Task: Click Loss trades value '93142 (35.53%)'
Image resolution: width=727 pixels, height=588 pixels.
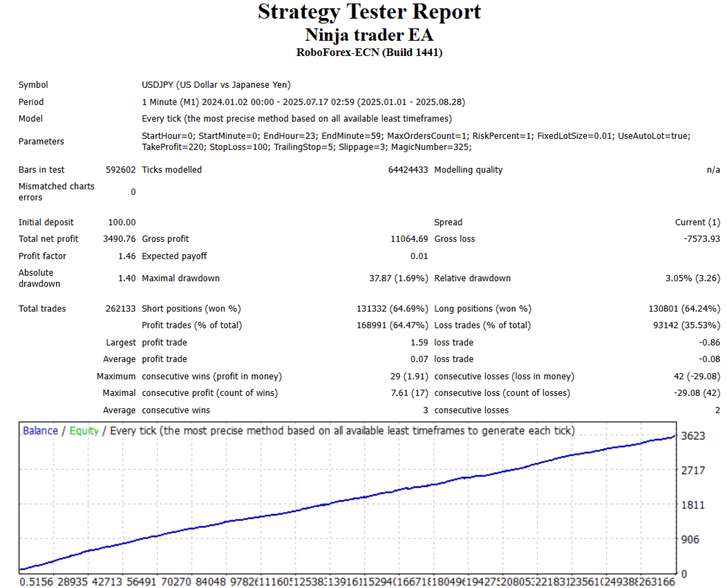Action: pyautogui.click(x=687, y=325)
